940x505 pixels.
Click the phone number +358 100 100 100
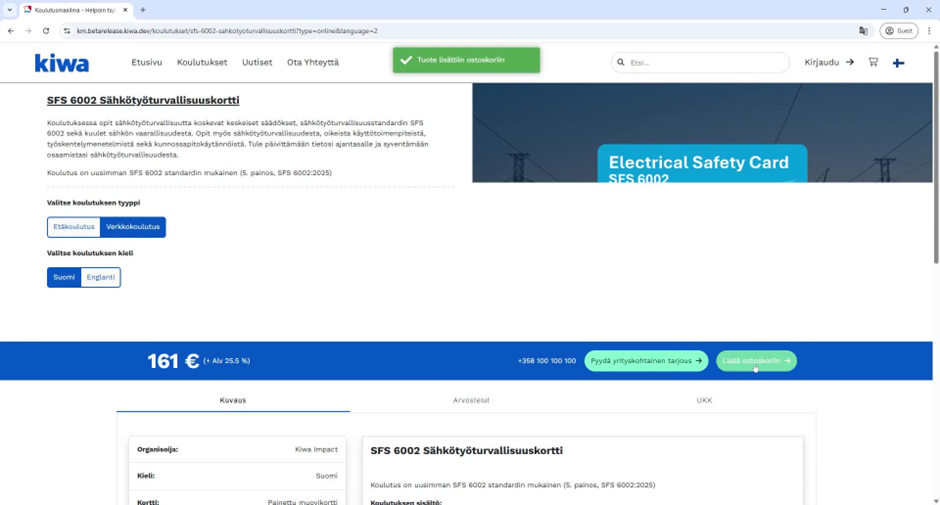[x=547, y=361]
